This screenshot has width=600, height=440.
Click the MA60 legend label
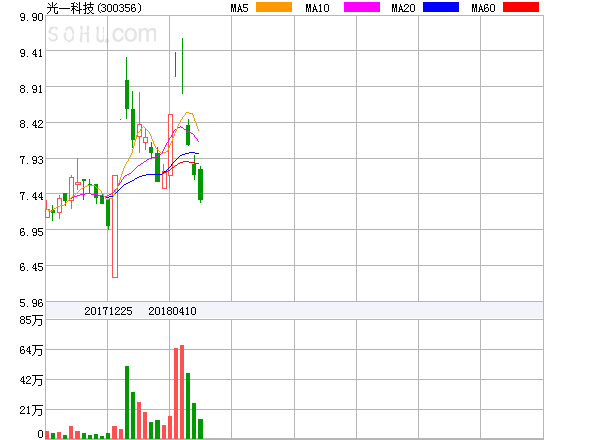[483, 8]
